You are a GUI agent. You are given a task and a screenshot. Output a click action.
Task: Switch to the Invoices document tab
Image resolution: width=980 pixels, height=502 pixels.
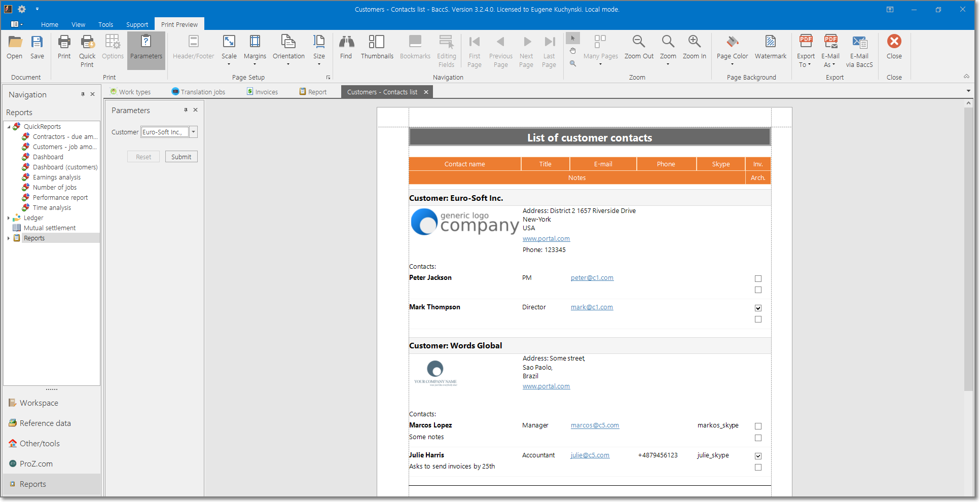click(x=263, y=92)
